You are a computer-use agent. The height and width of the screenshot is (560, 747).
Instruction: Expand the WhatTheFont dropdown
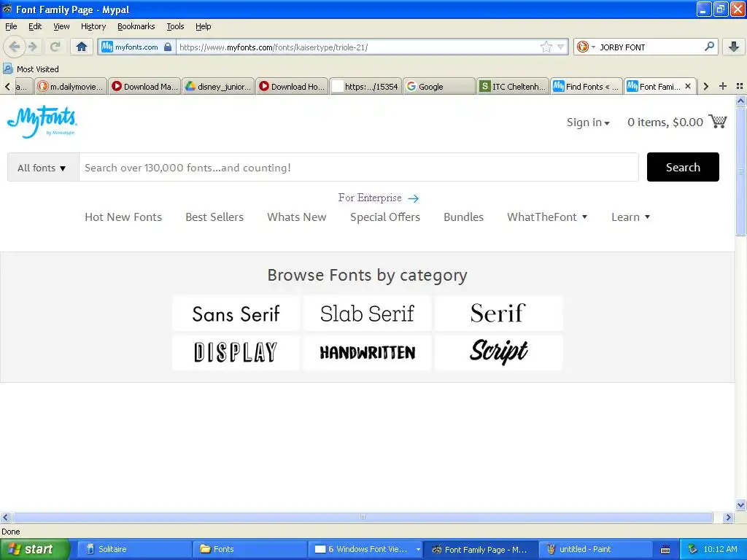click(547, 217)
